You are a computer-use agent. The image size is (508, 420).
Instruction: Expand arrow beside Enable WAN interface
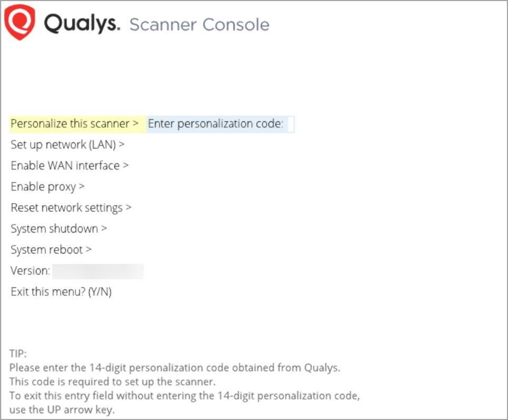[x=126, y=165]
